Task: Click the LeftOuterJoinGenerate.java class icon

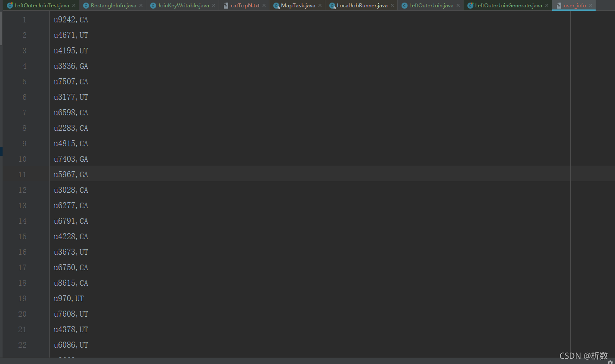Action: (470, 6)
